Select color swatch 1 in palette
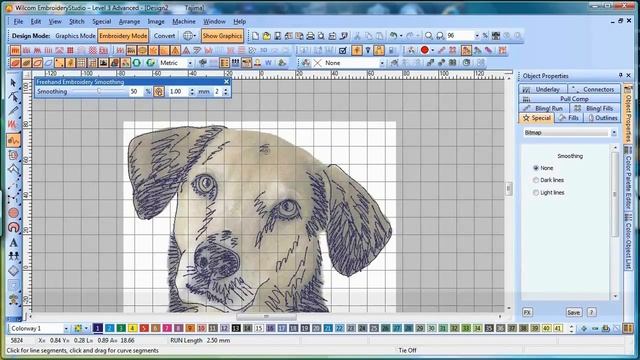Viewport: 640px width, 360px height. (x=98, y=328)
